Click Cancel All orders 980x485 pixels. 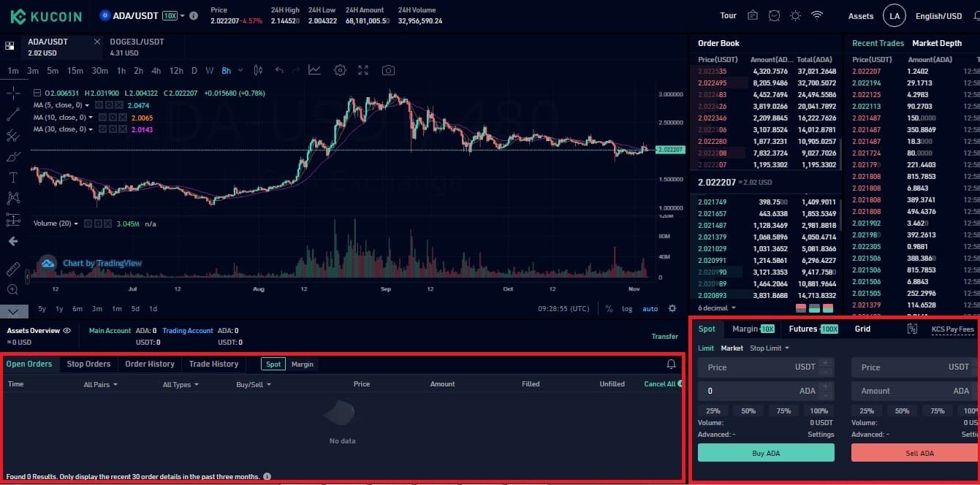coord(660,384)
